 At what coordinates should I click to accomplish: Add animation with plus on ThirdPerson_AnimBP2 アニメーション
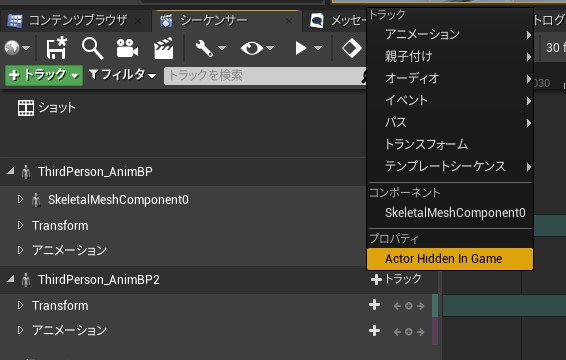point(374,331)
